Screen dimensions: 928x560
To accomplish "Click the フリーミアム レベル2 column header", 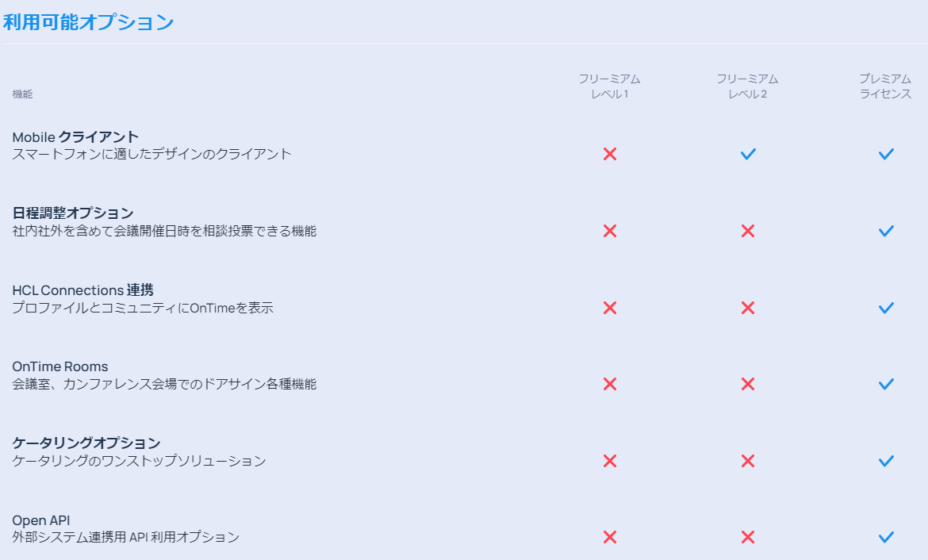I will pyautogui.click(x=747, y=86).
